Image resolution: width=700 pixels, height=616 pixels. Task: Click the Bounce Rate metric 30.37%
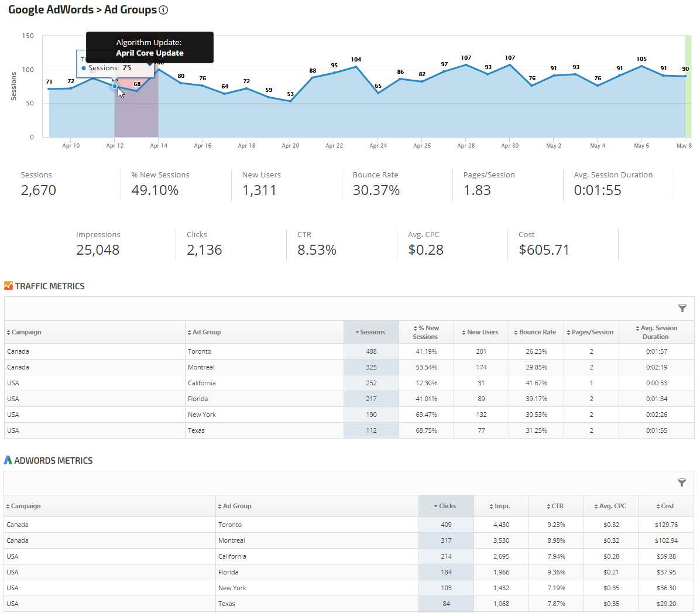[x=376, y=190]
